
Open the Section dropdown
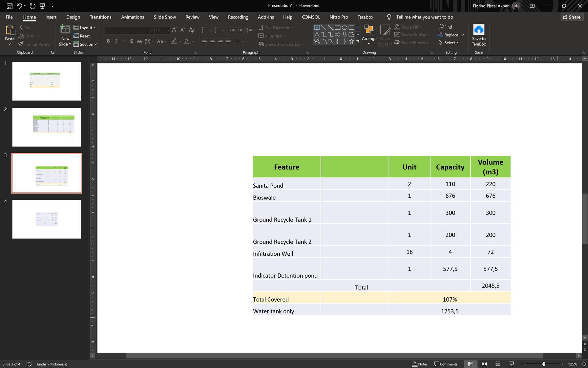tap(85, 44)
